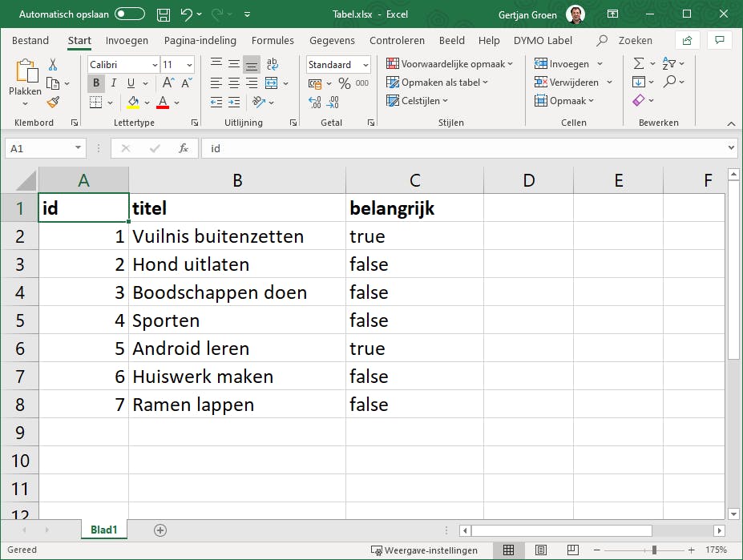
Task: Expand the fill color dropdown arrow
Action: pyautogui.click(x=147, y=103)
